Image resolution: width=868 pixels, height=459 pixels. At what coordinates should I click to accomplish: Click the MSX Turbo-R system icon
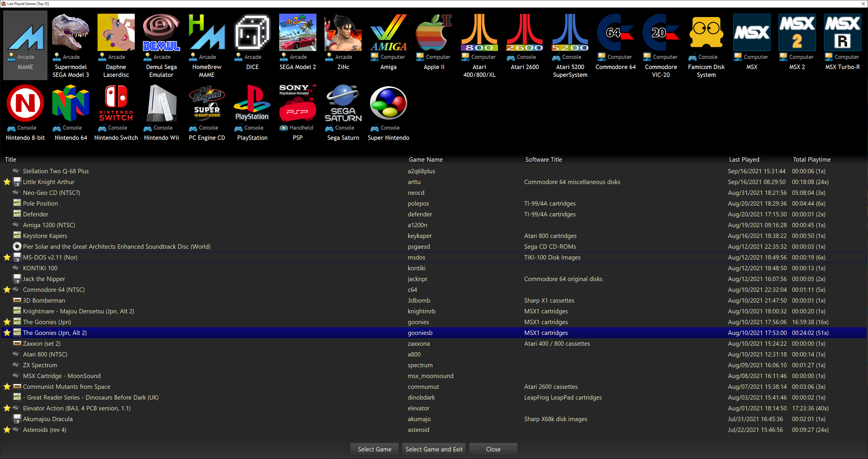point(842,33)
